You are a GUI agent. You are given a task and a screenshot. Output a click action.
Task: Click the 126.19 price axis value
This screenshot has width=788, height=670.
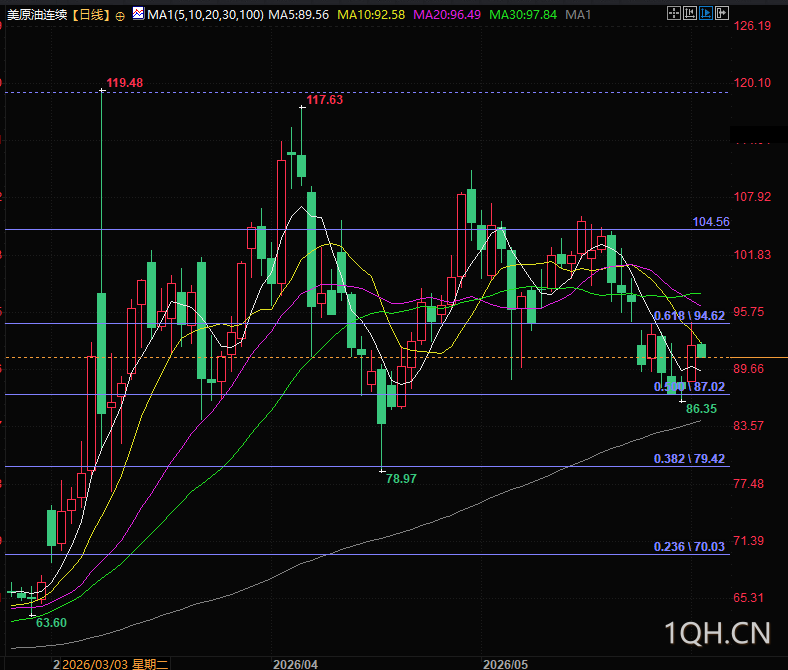click(752, 26)
